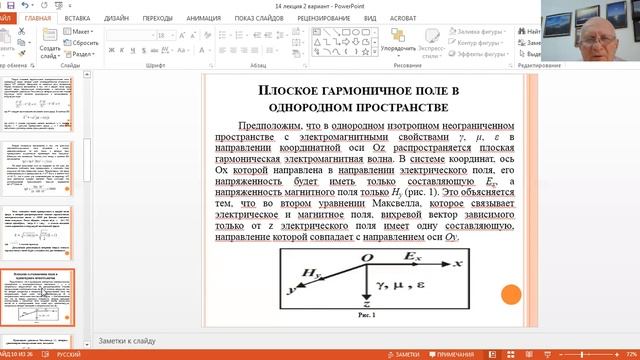The width and height of the screenshot is (640, 360).
Task: Open the ПОКАЗ СЛАЙДОВ tab
Action: [x=259, y=18]
